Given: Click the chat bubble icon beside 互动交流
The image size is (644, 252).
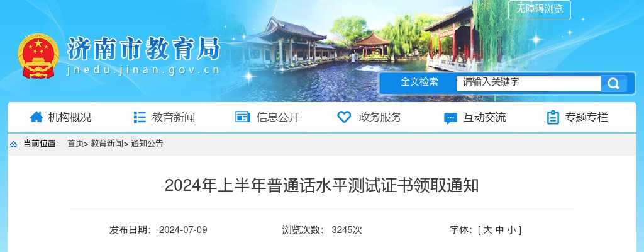Looking at the screenshot, I should (x=450, y=118).
